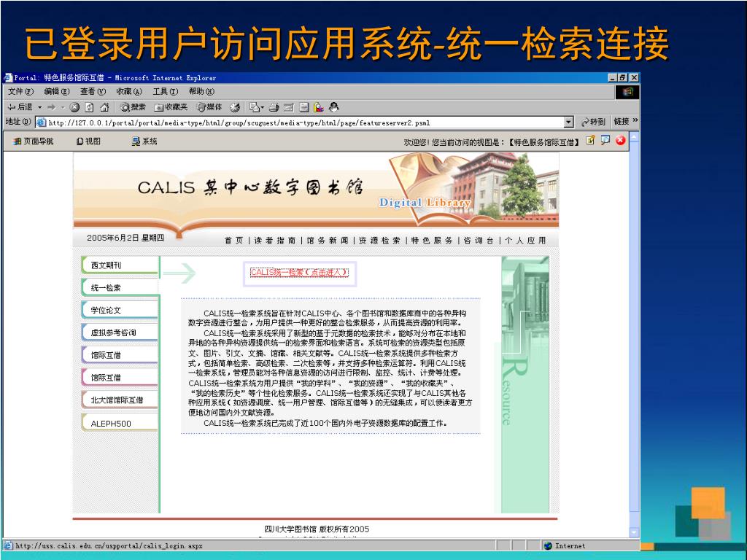Click the red X logout icon

click(620, 140)
